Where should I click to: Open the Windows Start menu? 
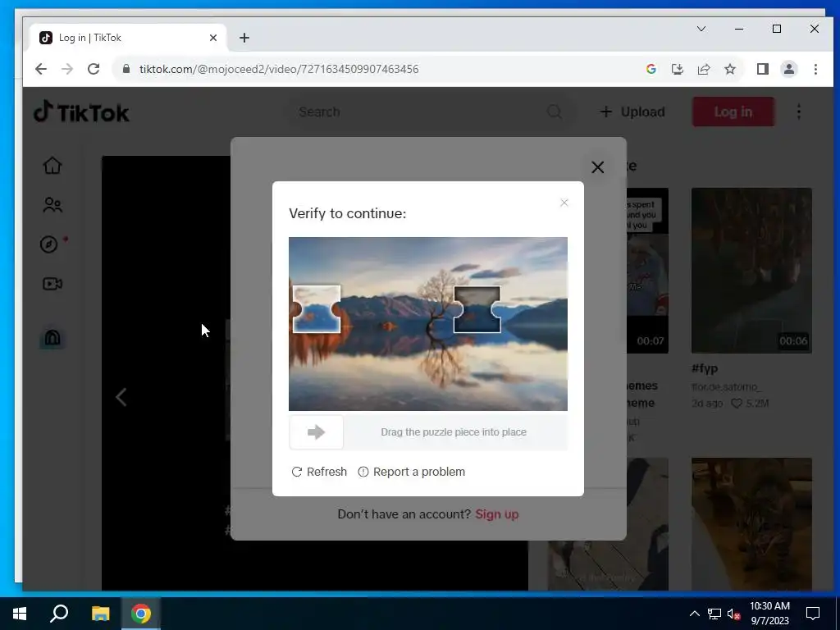pyautogui.click(x=20, y=614)
